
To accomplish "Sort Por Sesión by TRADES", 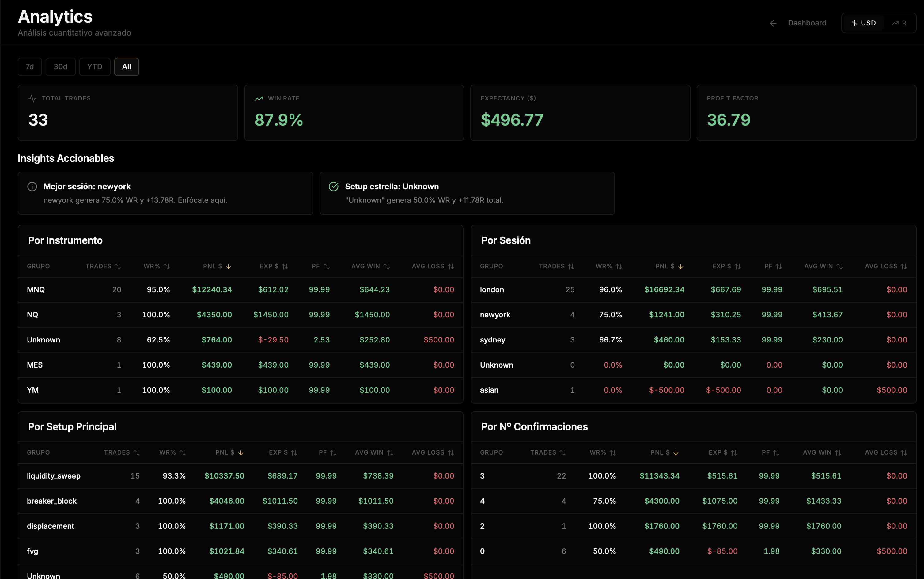I will (556, 266).
